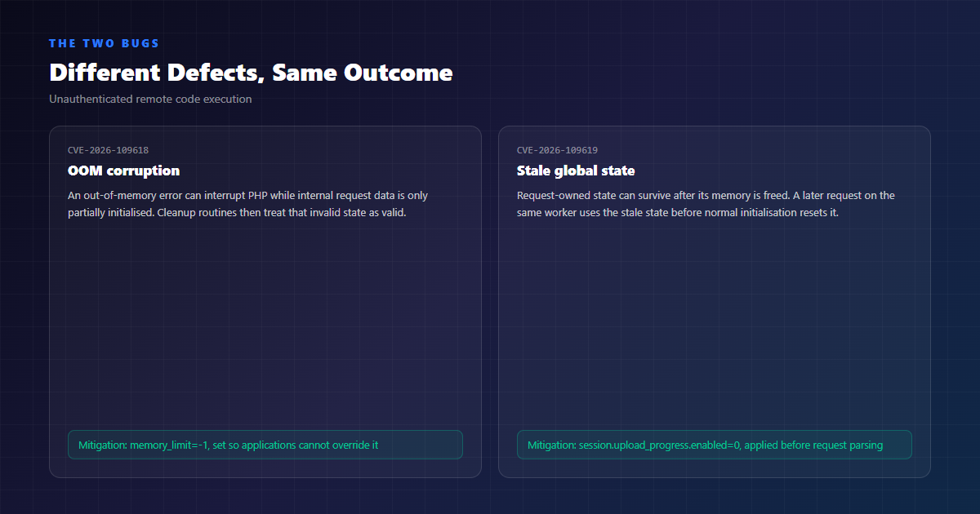Screen dimensions: 980x514
Task: Click the request-owned state description paragraph
Action: point(706,204)
